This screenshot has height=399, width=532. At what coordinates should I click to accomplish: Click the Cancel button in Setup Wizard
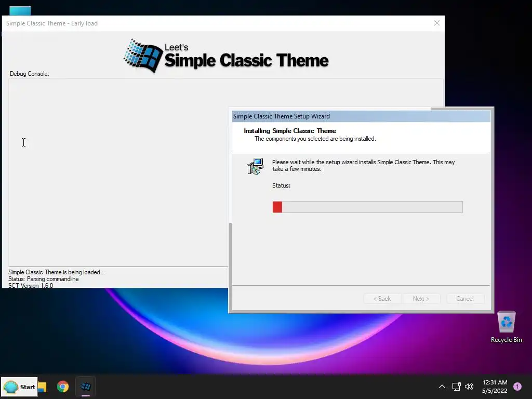(465, 299)
